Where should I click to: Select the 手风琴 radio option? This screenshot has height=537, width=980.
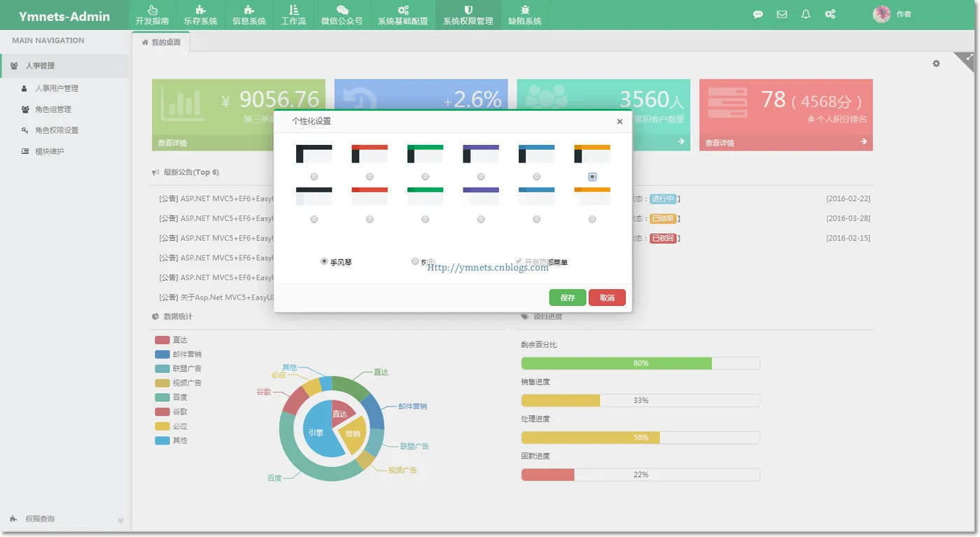(324, 261)
